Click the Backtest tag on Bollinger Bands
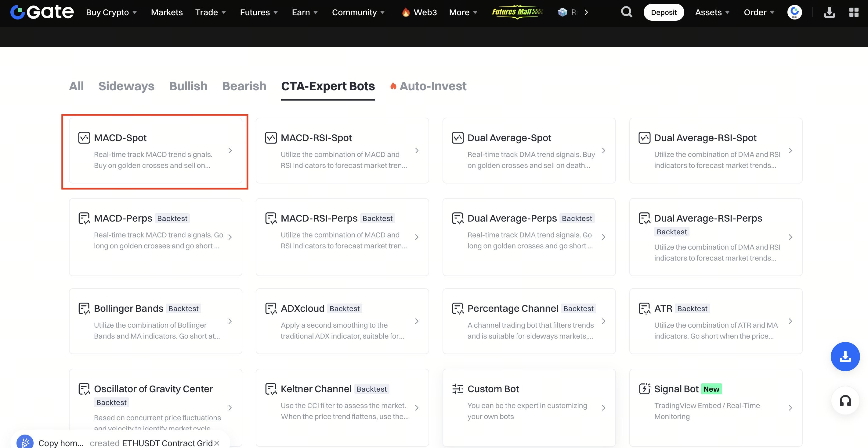Image resolution: width=868 pixels, height=448 pixels. (x=183, y=309)
